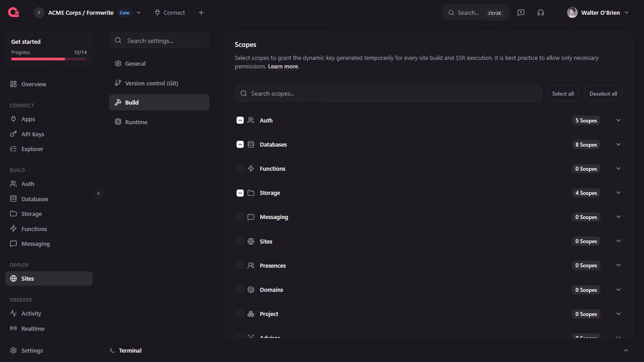The image size is (644, 362).
Task: Click the General settings gear icon
Action: [118, 64]
